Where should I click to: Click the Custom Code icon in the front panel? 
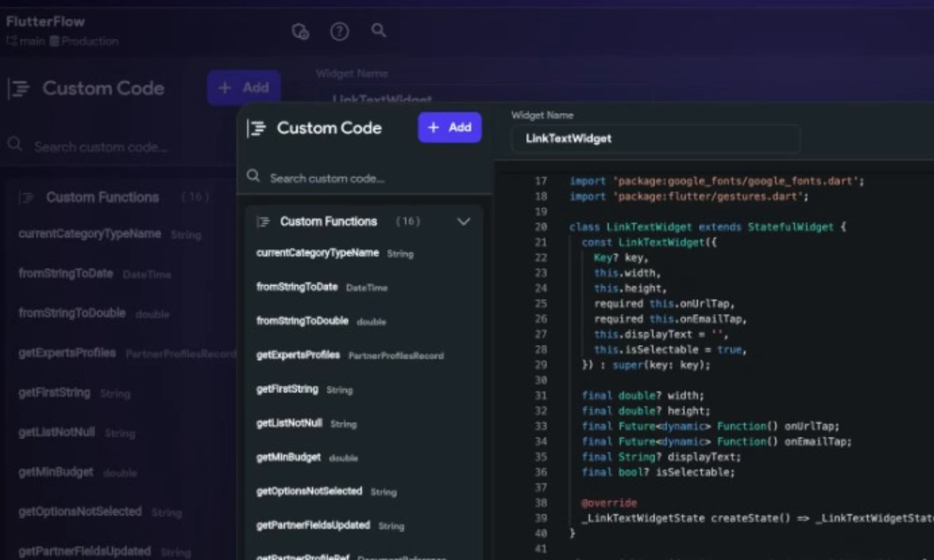point(256,128)
